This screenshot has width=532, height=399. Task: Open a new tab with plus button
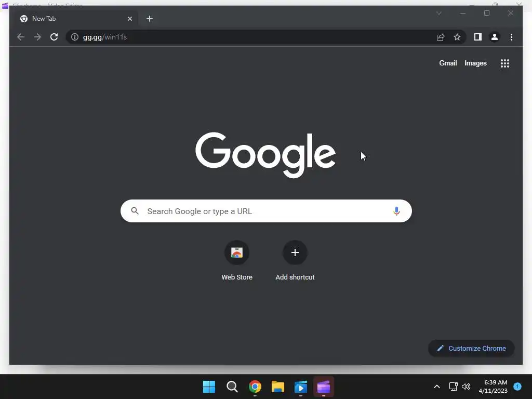pos(149,19)
